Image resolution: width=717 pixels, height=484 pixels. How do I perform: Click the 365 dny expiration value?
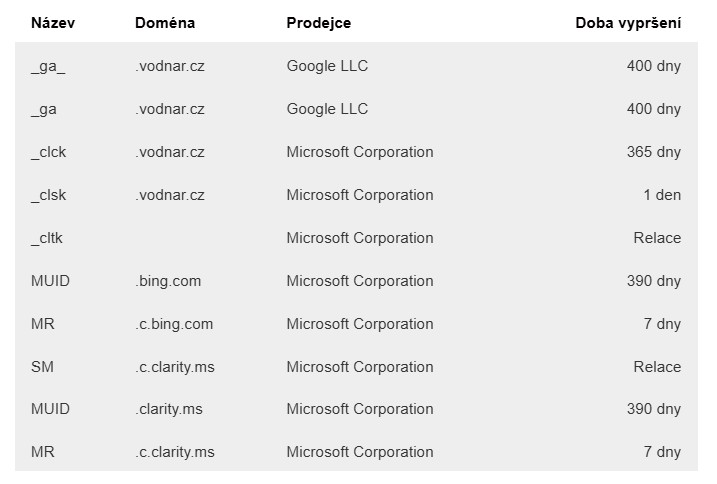[x=653, y=152]
